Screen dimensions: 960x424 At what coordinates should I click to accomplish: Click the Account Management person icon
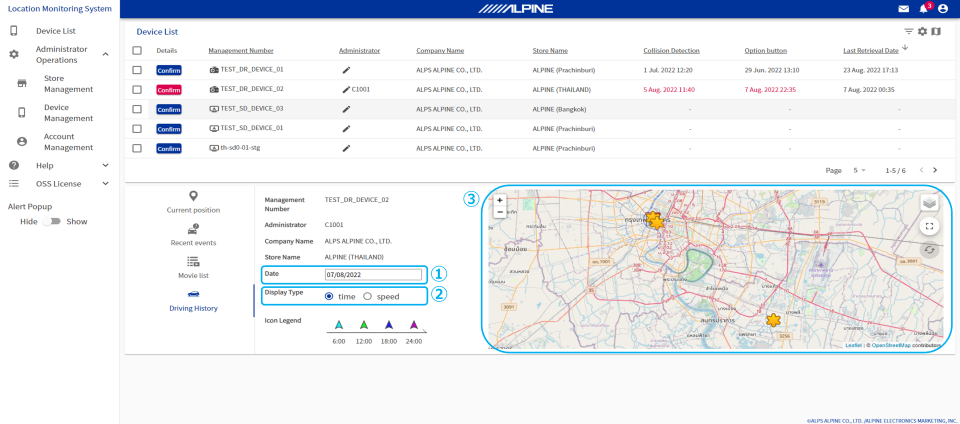coord(21,142)
